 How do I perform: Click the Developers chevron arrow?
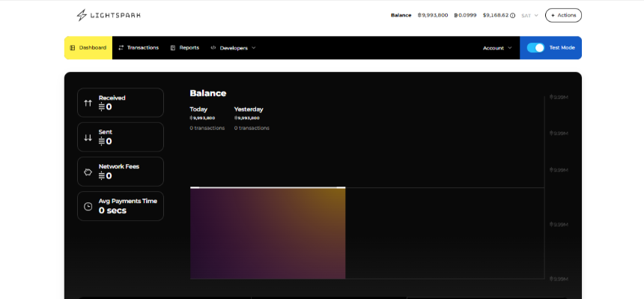tap(253, 48)
